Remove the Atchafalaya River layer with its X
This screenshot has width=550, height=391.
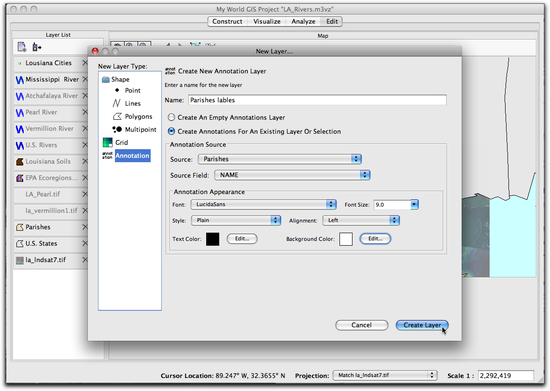click(85, 96)
